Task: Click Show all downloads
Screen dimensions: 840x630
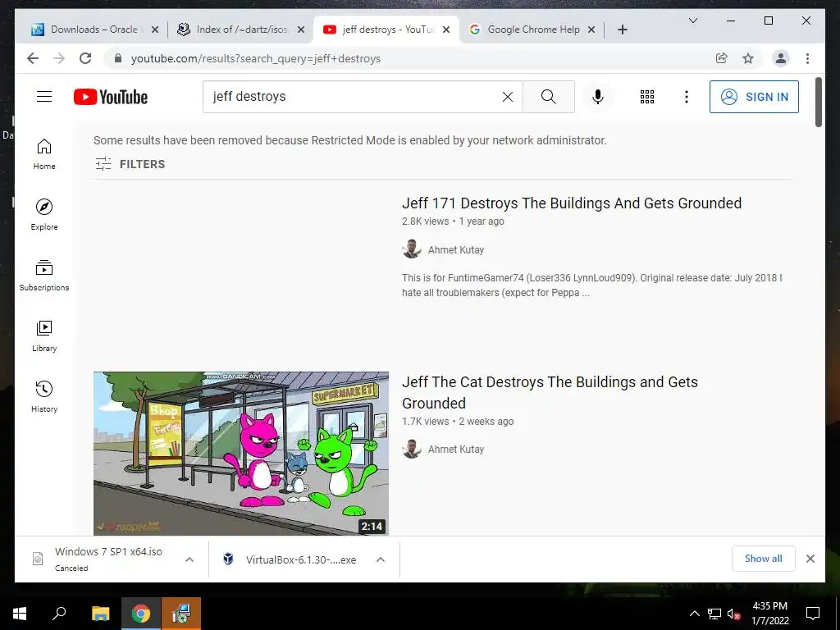Action: pos(764,558)
